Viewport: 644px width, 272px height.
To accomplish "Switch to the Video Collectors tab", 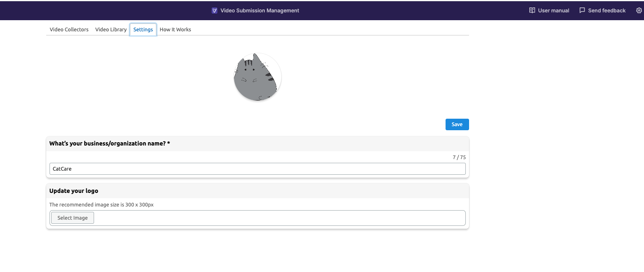I will (68, 29).
